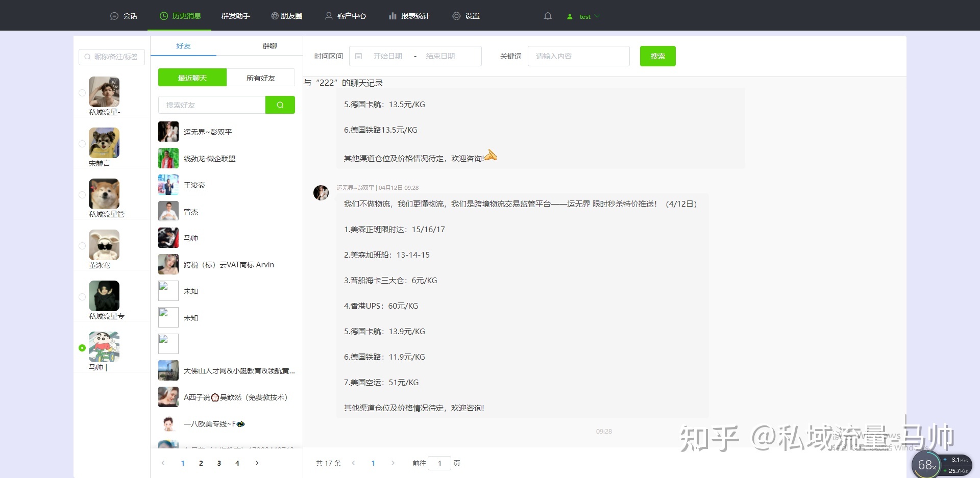Toggle the selection circle for 私域流量管
Image resolution: width=980 pixels, height=478 pixels.
pos(82,195)
